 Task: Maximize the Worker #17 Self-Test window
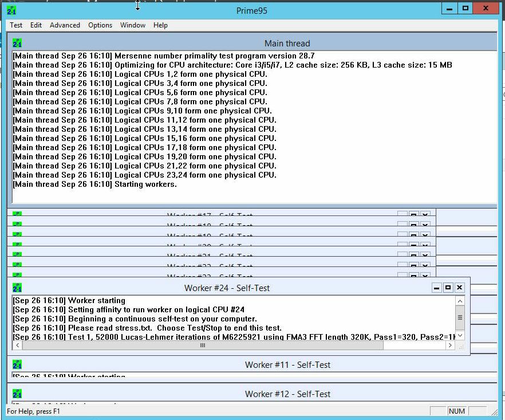click(414, 214)
